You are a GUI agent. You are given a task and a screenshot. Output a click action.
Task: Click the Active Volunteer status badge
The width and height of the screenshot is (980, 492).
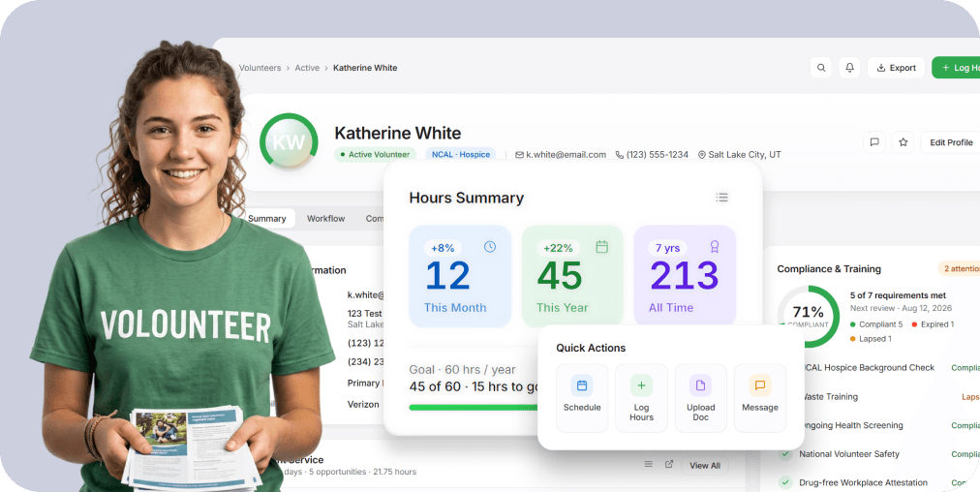[375, 154]
